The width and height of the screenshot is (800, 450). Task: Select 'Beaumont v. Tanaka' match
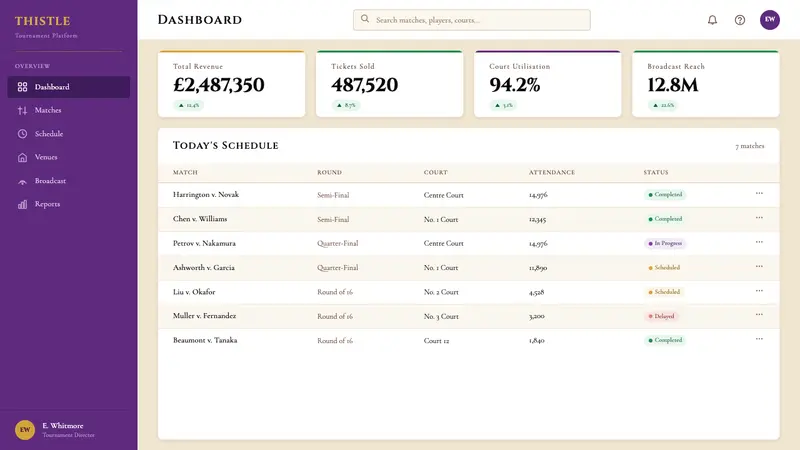coord(205,340)
